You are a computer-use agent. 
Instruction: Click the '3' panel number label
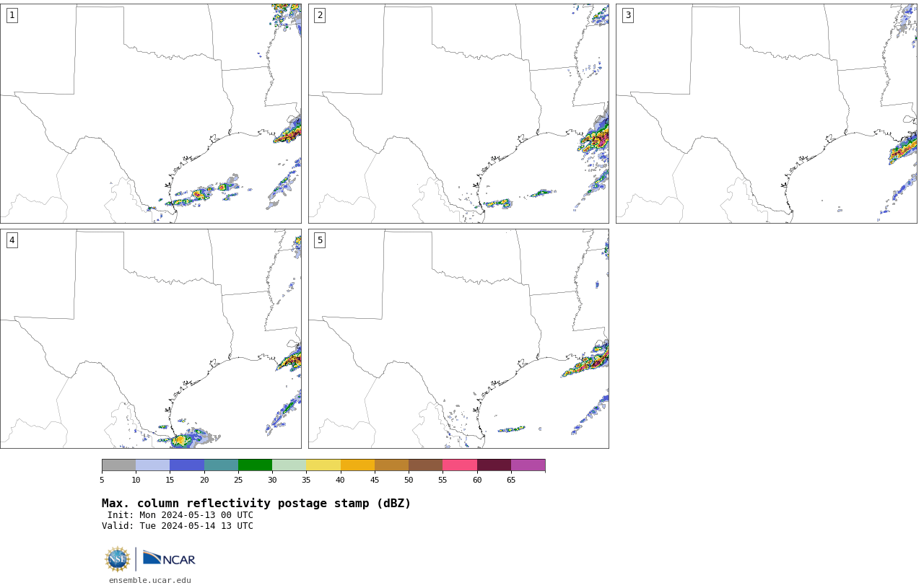pos(628,15)
